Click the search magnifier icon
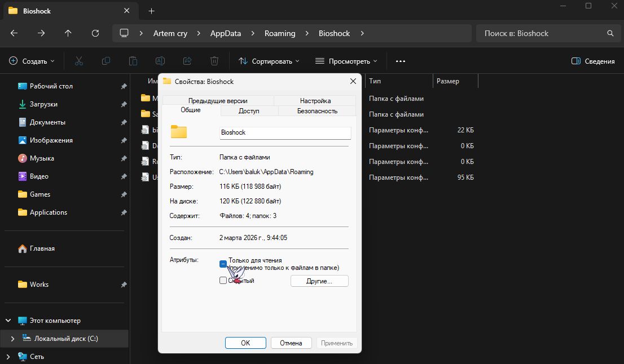 610,33
